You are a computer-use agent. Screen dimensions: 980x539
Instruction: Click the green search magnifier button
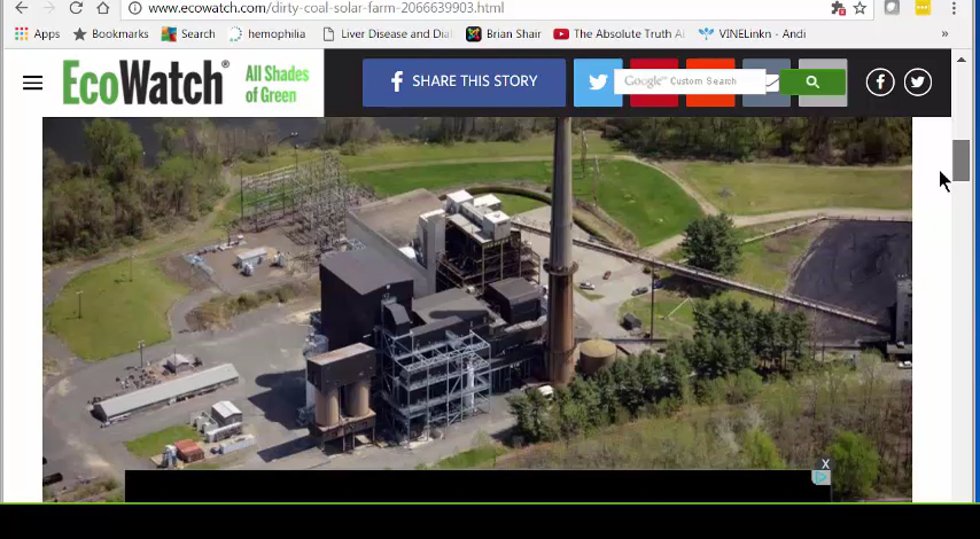(812, 82)
